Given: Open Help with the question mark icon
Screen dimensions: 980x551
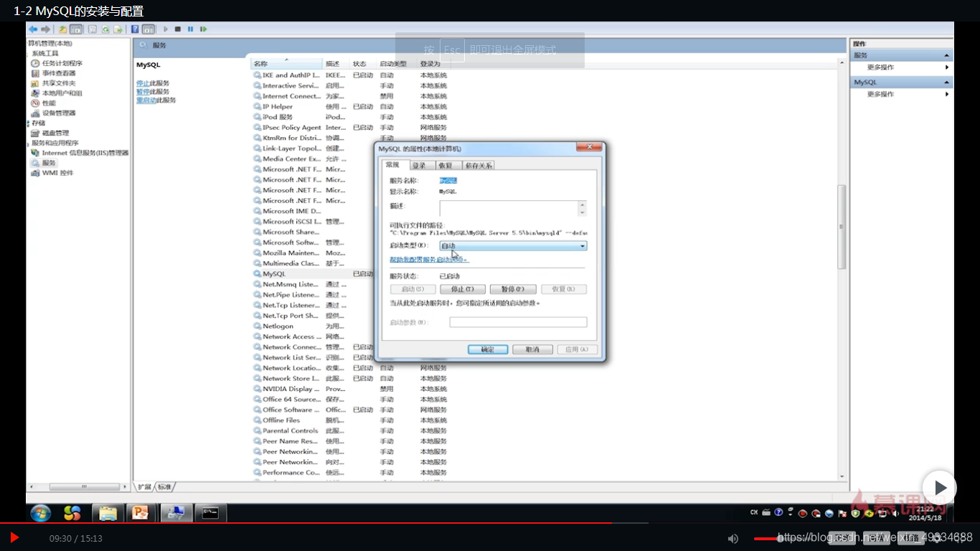Looking at the screenshot, I should 135,29.
